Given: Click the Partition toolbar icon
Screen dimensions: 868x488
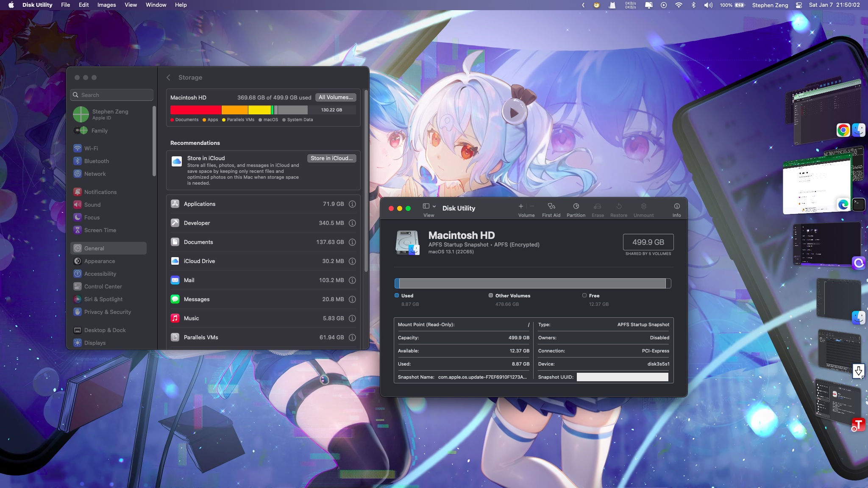Looking at the screenshot, I should pos(576,209).
